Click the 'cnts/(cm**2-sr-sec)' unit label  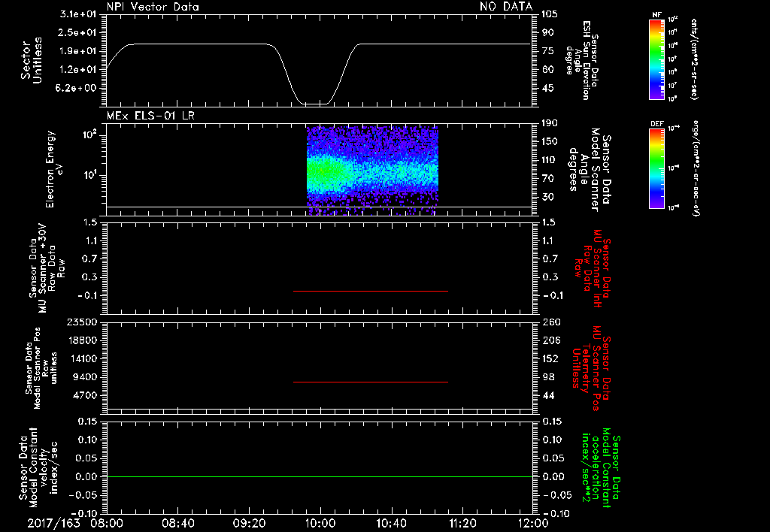(694, 59)
